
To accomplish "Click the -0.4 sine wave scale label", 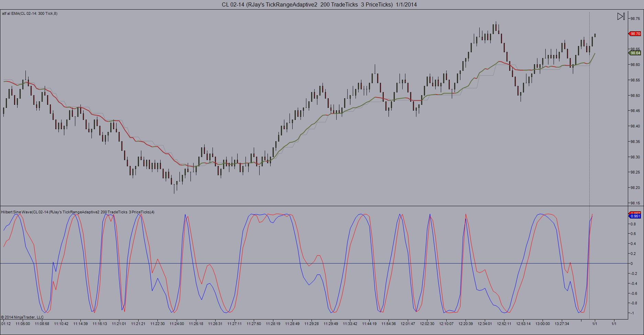I will 633,283.
